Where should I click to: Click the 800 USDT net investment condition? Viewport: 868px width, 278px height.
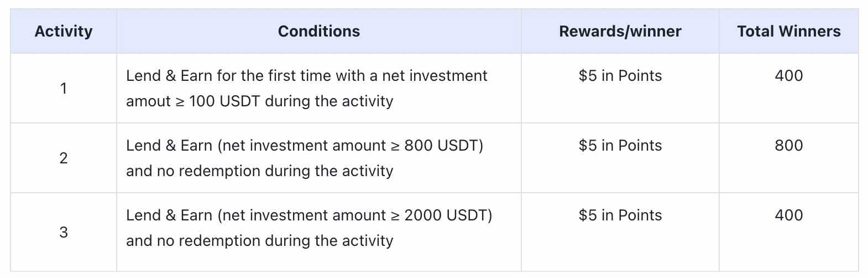click(x=304, y=146)
